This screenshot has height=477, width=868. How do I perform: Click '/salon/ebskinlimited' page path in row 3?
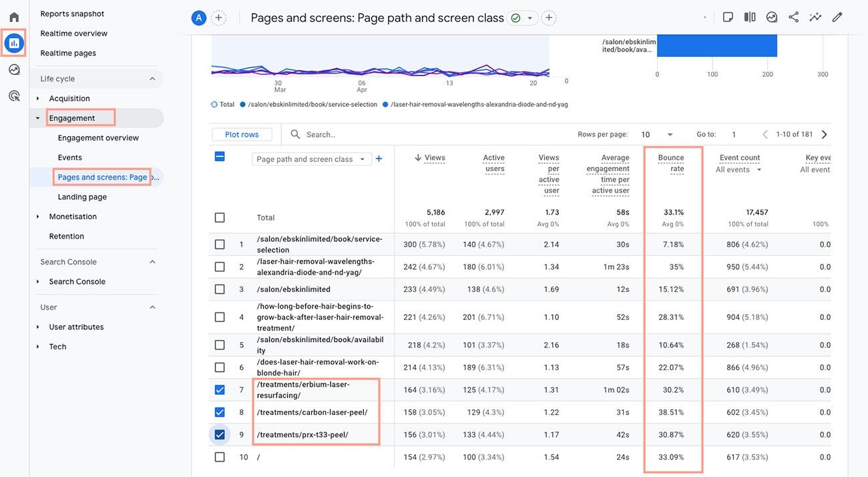point(293,289)
